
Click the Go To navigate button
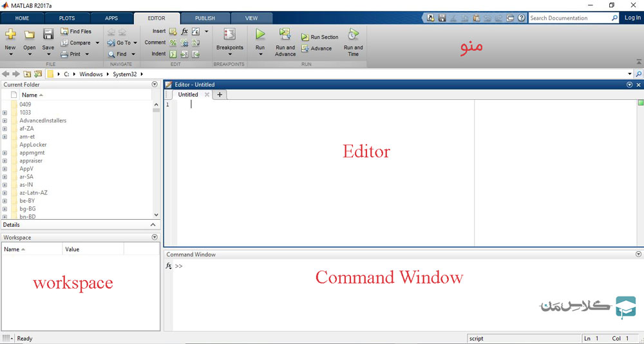coord(119,43)
